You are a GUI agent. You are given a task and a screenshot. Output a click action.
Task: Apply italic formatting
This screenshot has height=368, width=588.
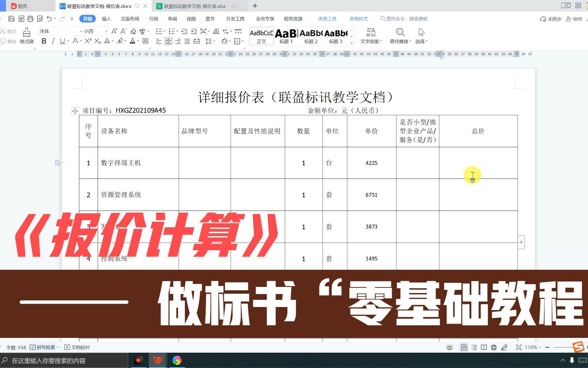(53, 41)
